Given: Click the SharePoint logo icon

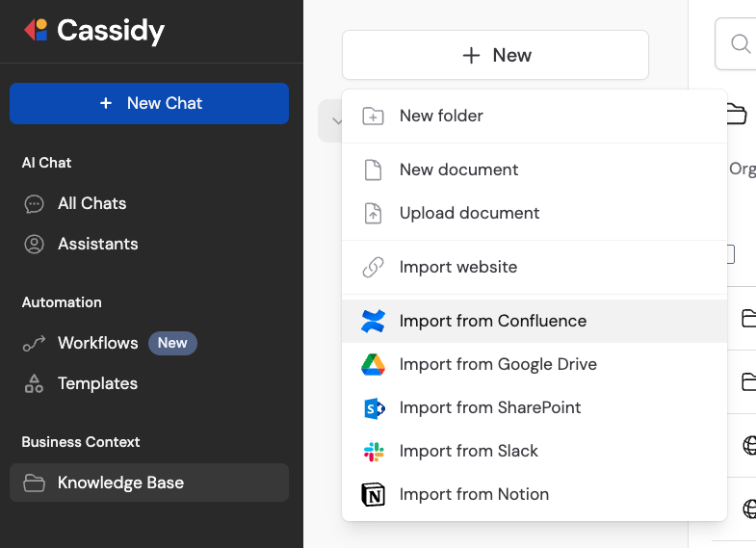Looking at the screenshot, I should pyautogui.click(x=374, y=408).
